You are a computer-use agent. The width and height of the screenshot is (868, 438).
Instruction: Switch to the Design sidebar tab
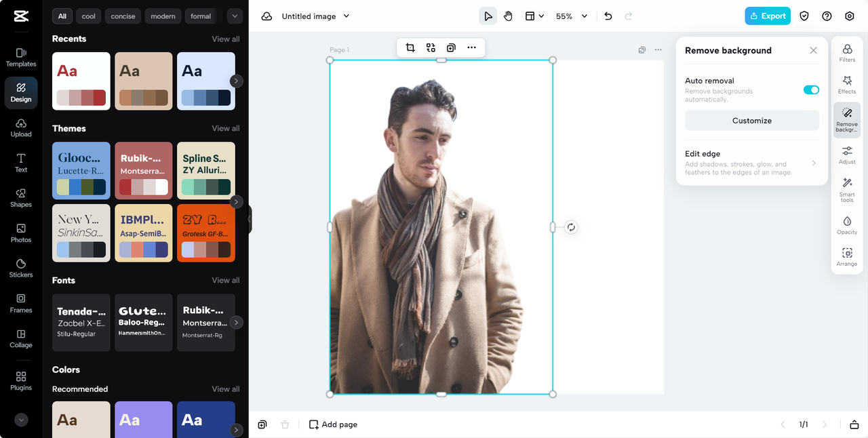tap(21, 92)
